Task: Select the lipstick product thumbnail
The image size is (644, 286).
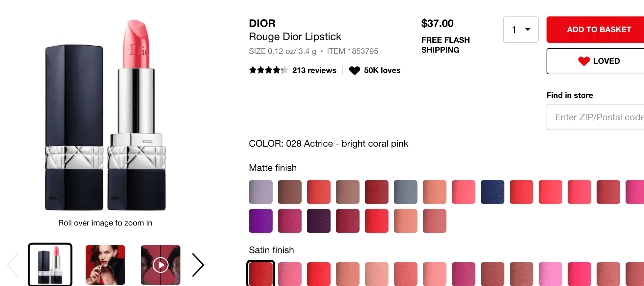Action: pyautogui.click(x=50, y=265)
